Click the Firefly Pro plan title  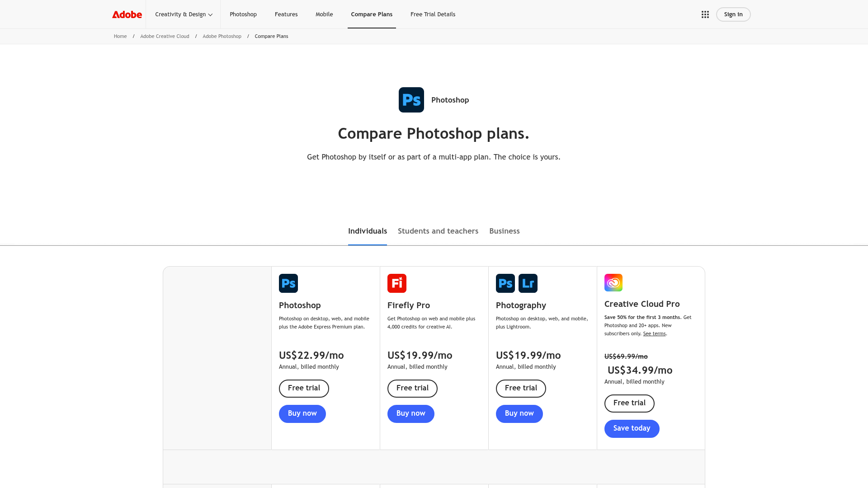coord(409,305)
